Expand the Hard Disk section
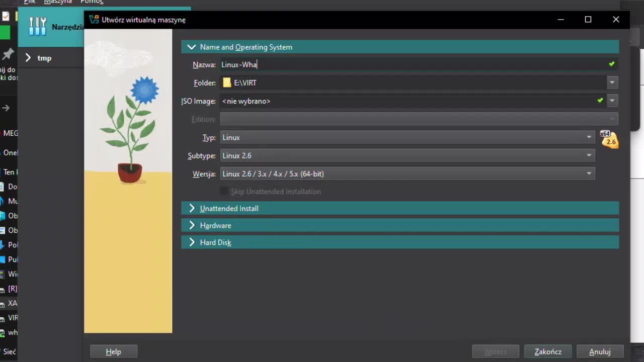 192,242
